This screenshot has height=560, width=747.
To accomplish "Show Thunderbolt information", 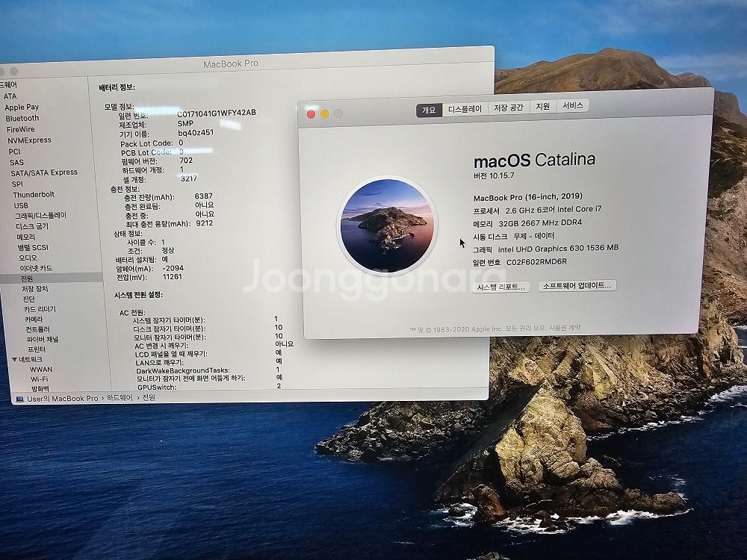I will pyautogui.click(x=34, y=194).
